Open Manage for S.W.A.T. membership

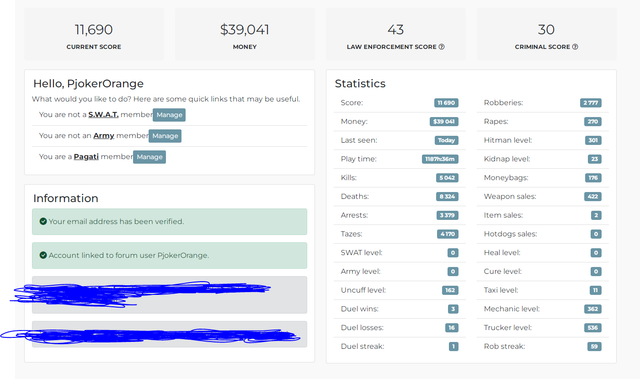(169, 115)
